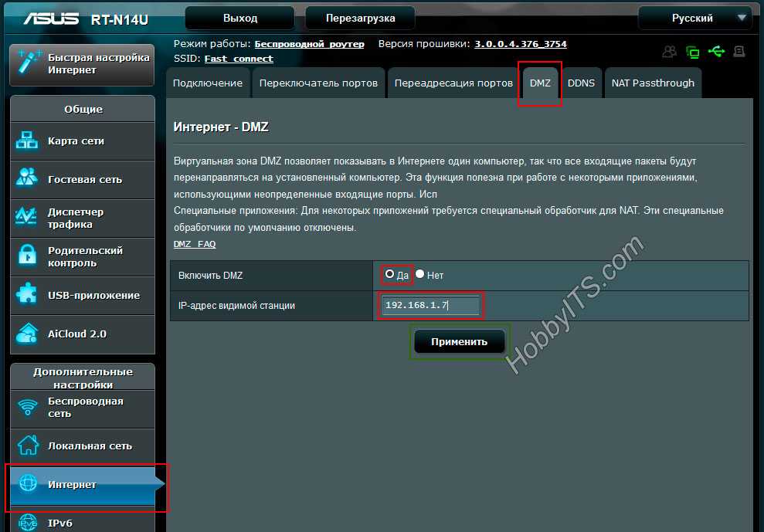Click the firmware version link
This screenshot has height=532, width=764.
(x=520, y=45)
